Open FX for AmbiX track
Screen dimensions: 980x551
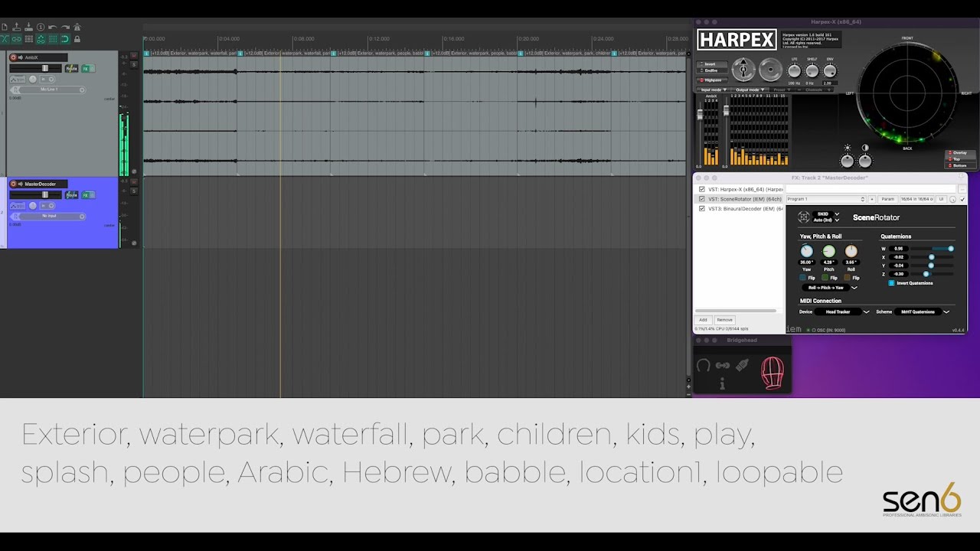pyautogui.click(x=85, y=68)
